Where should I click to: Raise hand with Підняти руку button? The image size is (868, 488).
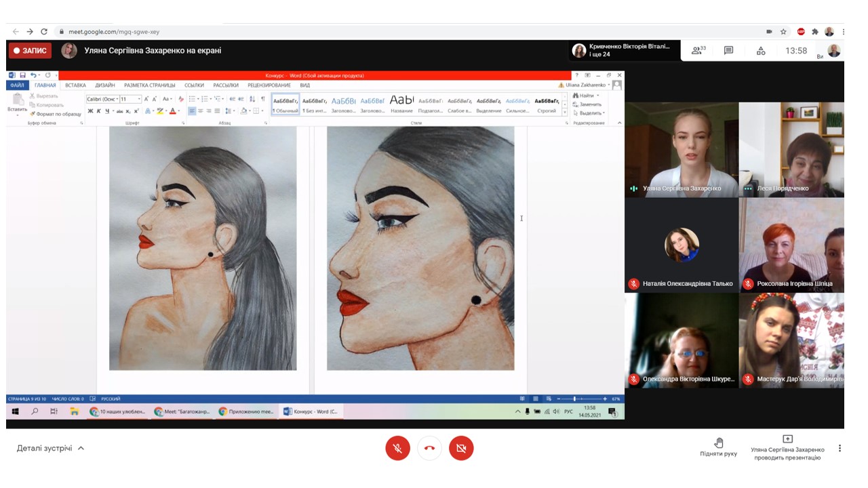pyautogui.click(x=718, y=447)
